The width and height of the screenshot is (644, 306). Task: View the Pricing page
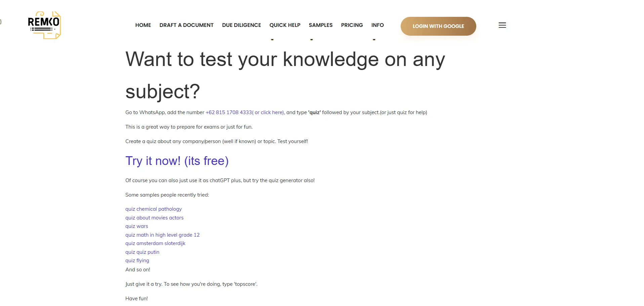click(x=352, y=25)
